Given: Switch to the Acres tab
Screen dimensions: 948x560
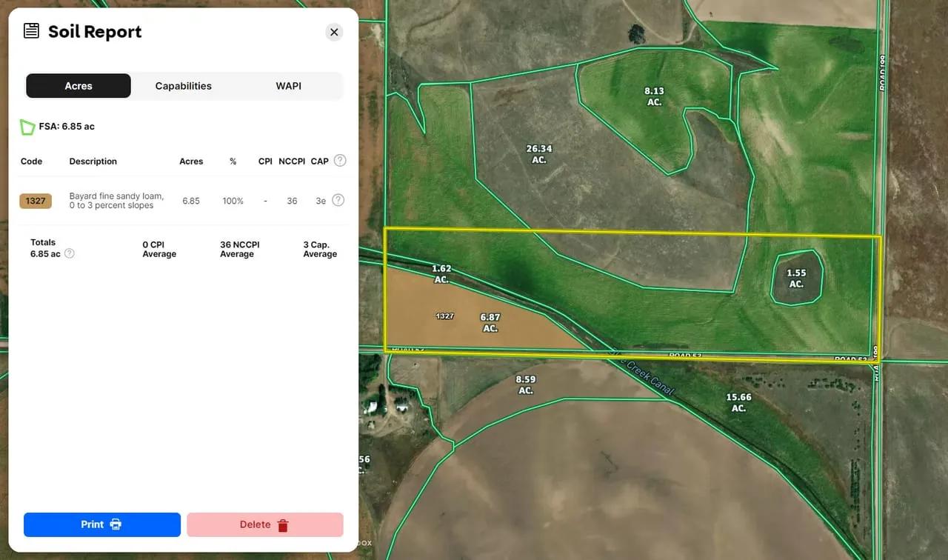Looking at the screenshot, I should click(x=79, y=86).
